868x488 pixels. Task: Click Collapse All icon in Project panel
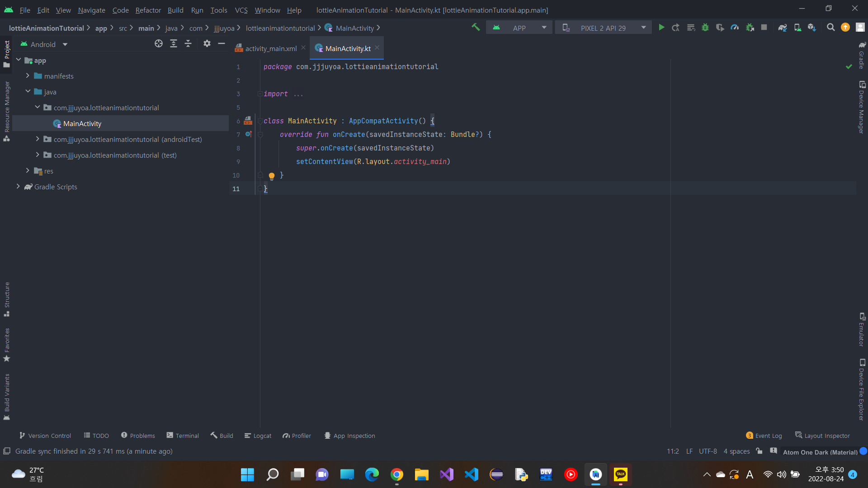tap(188, 43)
